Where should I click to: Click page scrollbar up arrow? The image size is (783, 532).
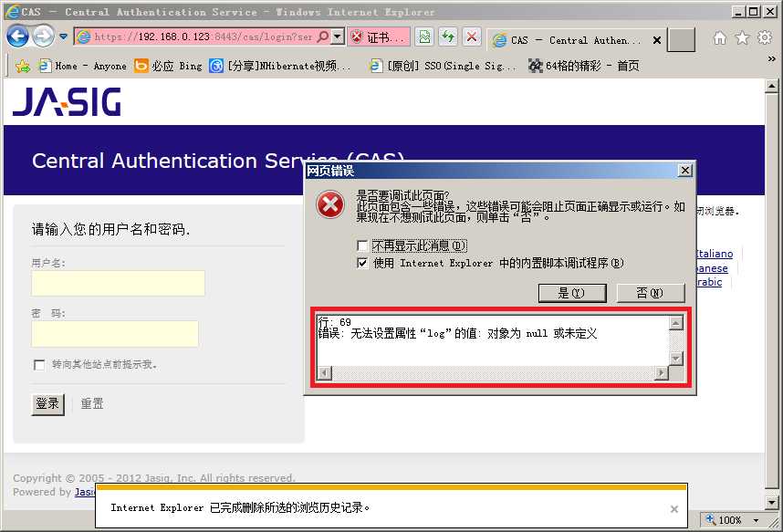(771, 86)
